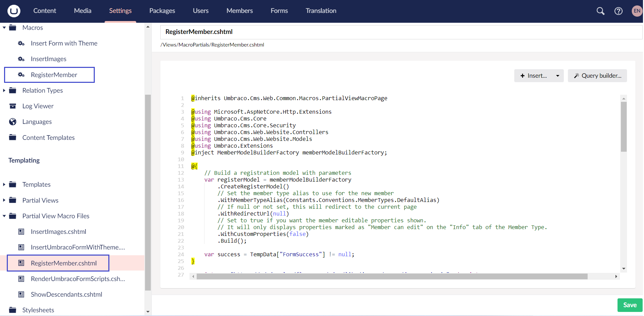644x316 pixels.
Task: Open the Query builder button
Action: point(597,76)
